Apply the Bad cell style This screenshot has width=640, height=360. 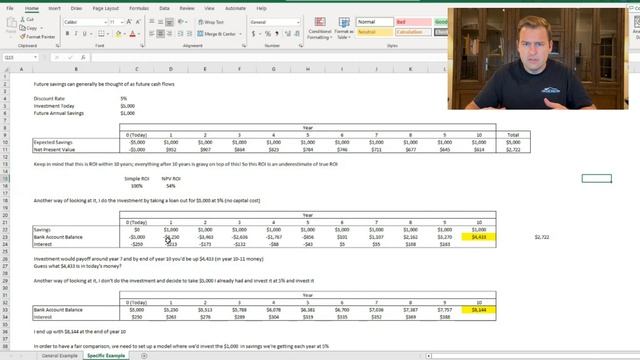click(x=413, y=22)
